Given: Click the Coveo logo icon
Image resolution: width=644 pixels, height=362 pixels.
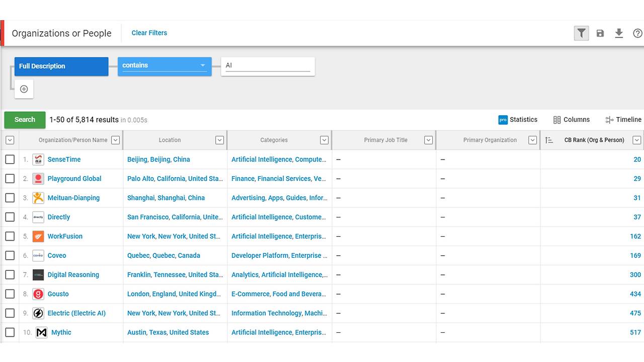Looking at the screenshot, I should 38,255.
